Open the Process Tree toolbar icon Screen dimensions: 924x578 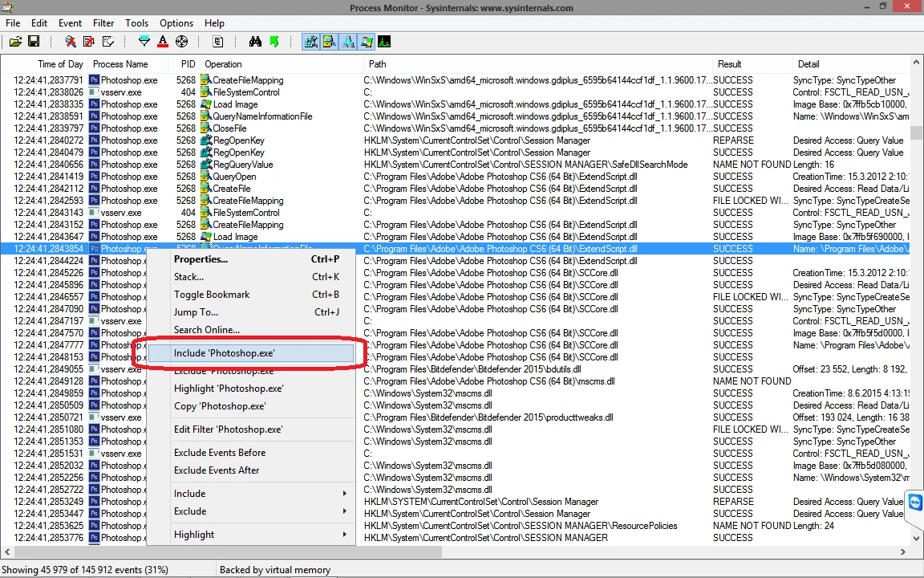(218, 41)
